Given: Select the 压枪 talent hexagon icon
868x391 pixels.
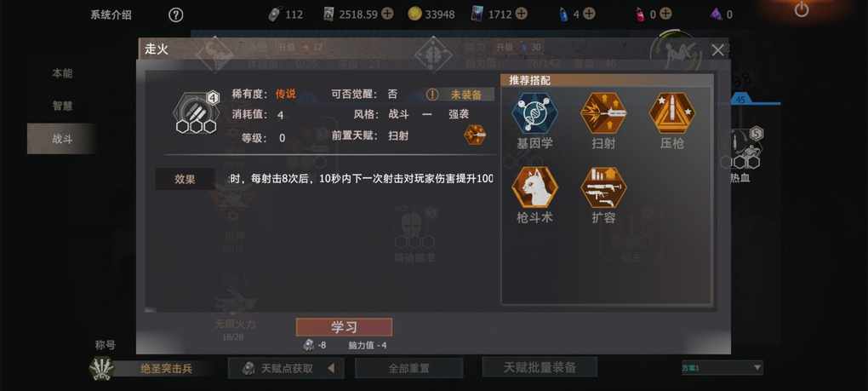Looking at the screenshot, I should (671, 113).
